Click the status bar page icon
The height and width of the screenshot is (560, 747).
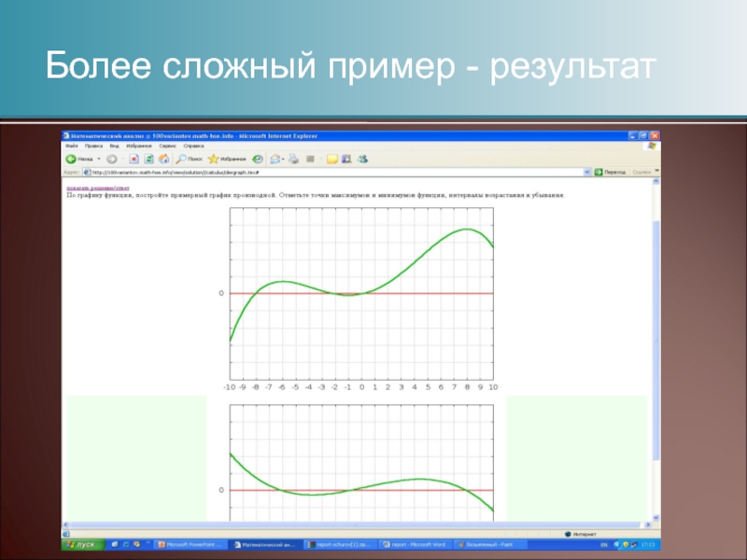pos(66,534)
